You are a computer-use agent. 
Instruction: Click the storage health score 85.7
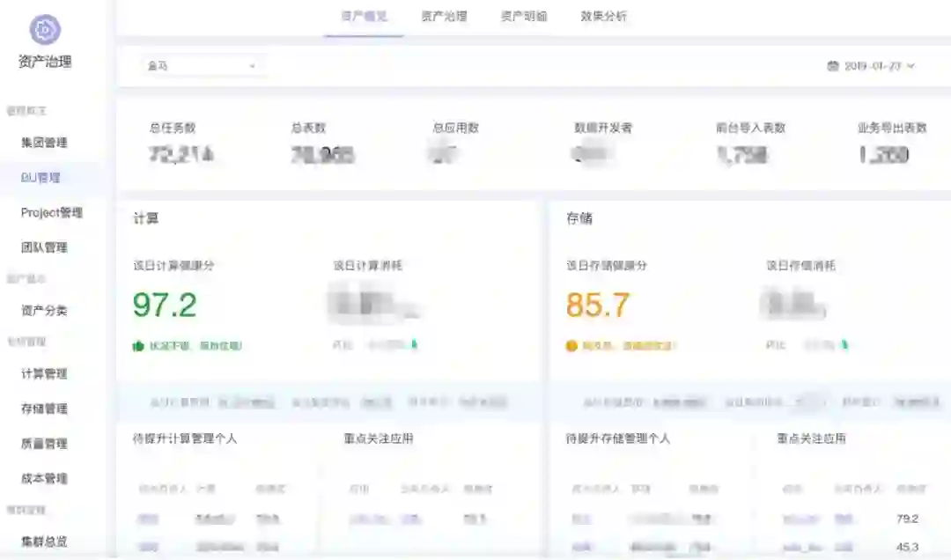(x=598, y=306)
